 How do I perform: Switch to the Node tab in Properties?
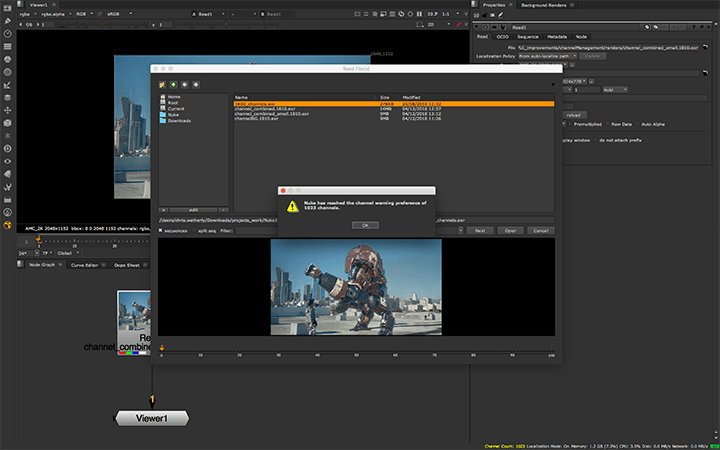point(581,37)
